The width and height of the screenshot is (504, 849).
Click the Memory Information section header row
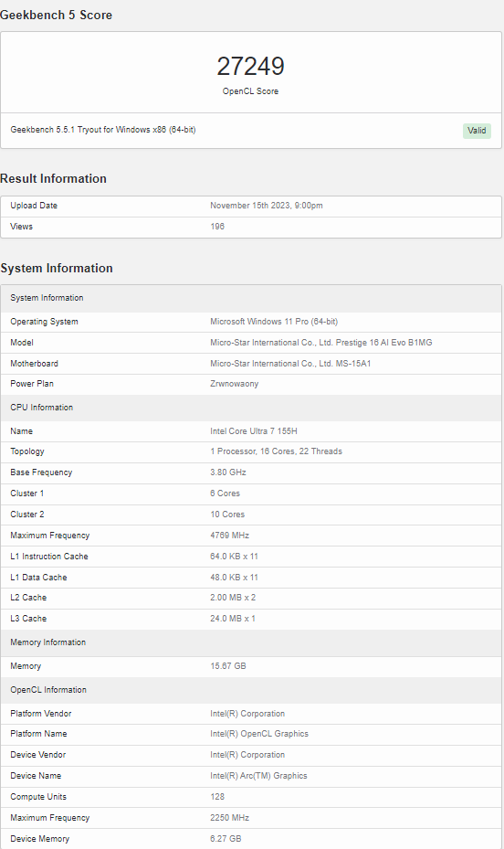click(x=251, y=642)
